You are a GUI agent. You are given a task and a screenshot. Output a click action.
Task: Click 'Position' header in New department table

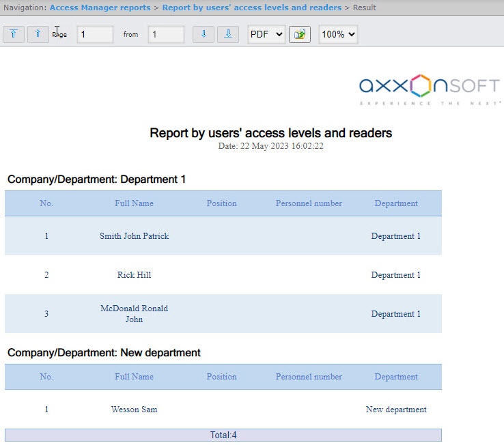(221, 377)
